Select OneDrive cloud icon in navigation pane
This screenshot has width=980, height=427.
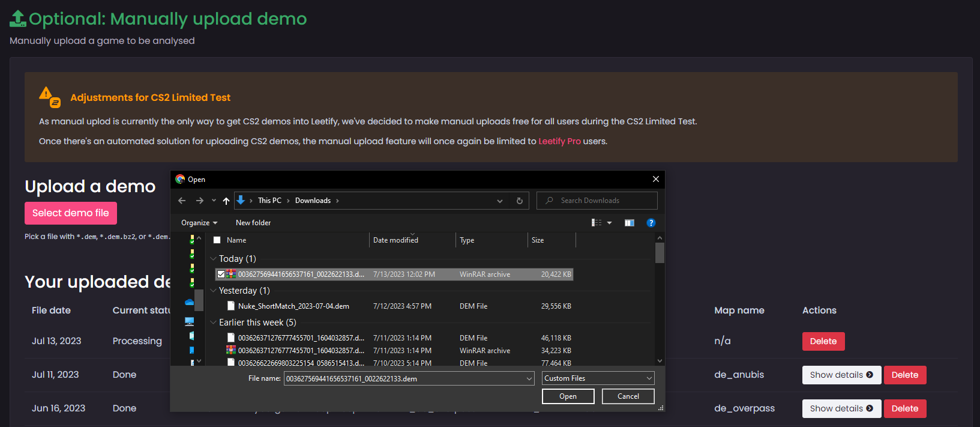(190, 302)
